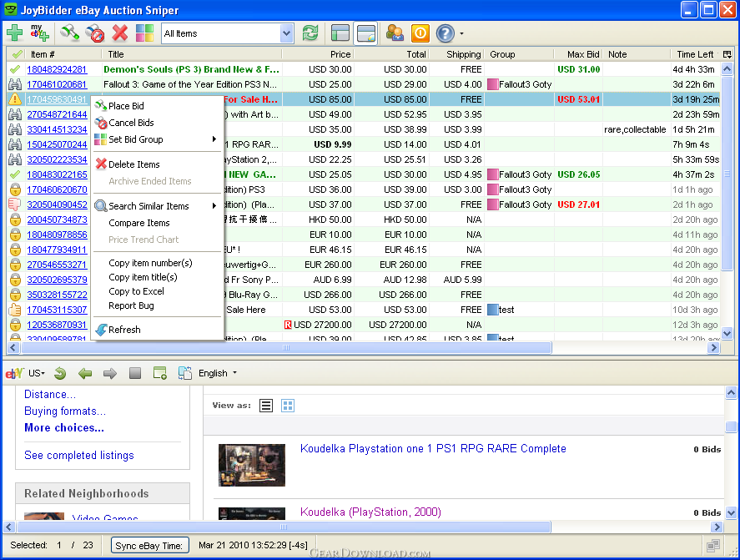Toggle the list-only layout icon
The height and width of the screenshot is (560, 740).
coord(340,33)
